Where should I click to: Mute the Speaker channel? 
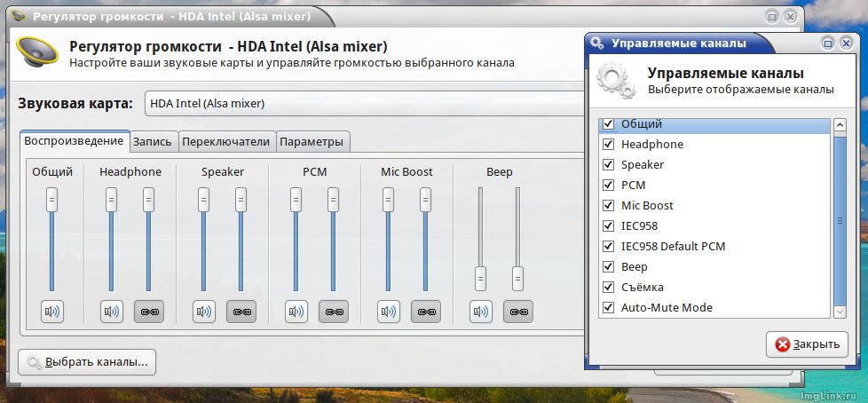[x=204, y=312]
